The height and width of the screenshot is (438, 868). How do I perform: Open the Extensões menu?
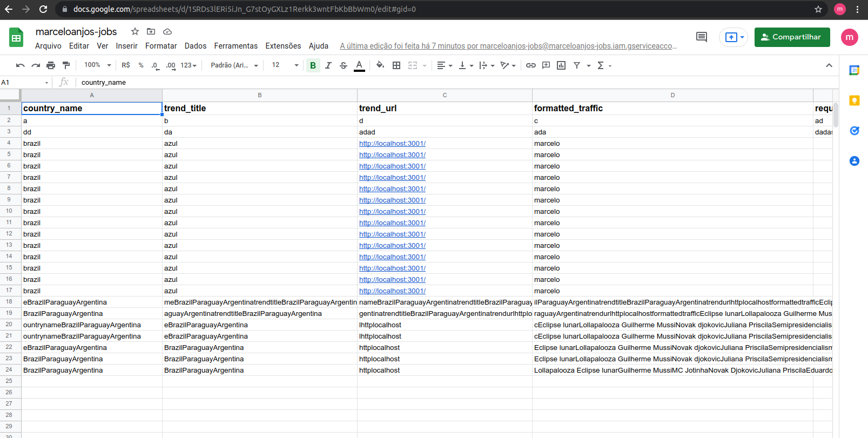(283, 46)
